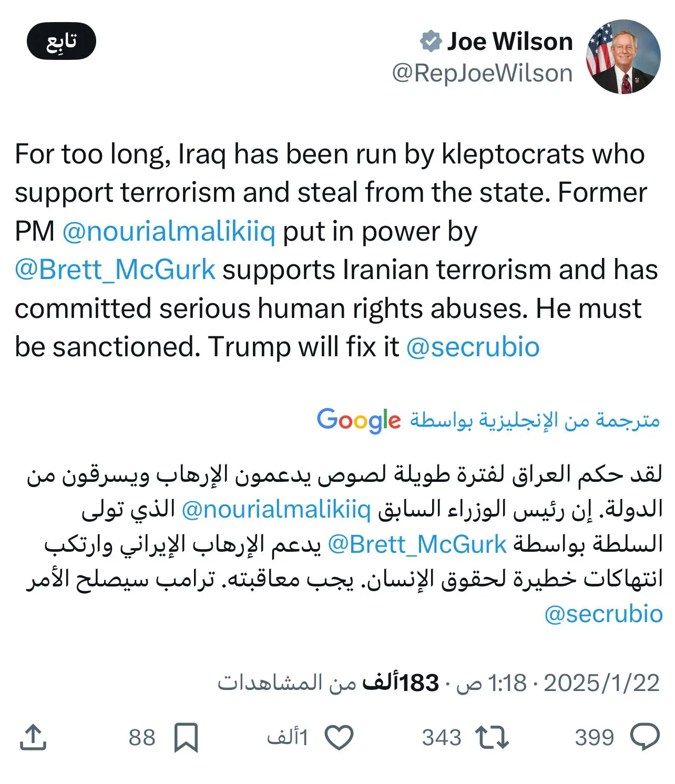Open the @RepJoeWilson handle
Viewport: 675px width, 784px height.
482,73
